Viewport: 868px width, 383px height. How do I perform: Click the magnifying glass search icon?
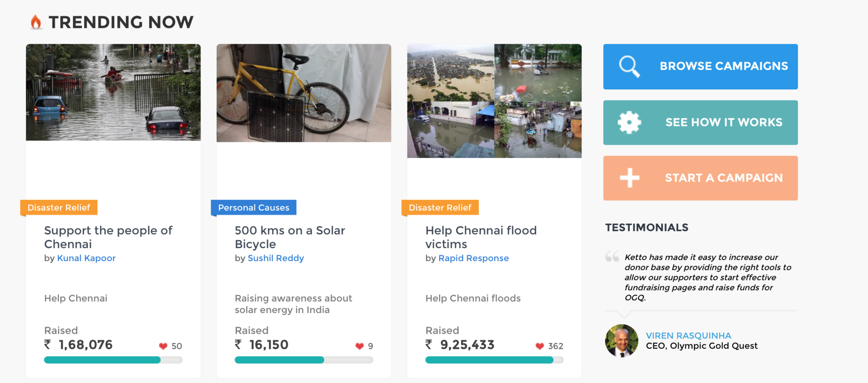[628, 66]
